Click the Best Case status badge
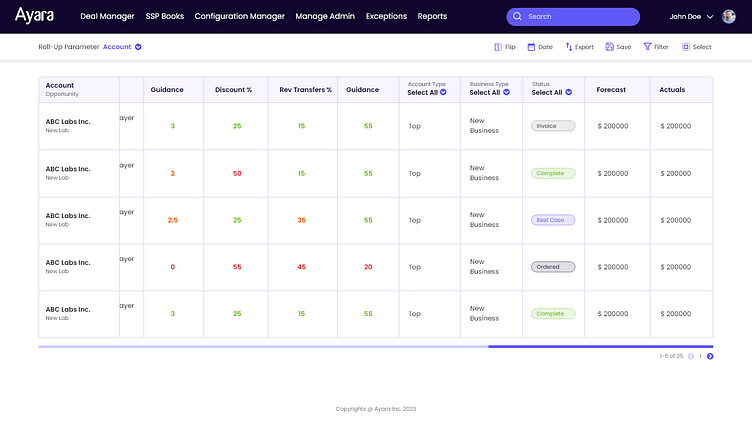 [x=553, y=220]
